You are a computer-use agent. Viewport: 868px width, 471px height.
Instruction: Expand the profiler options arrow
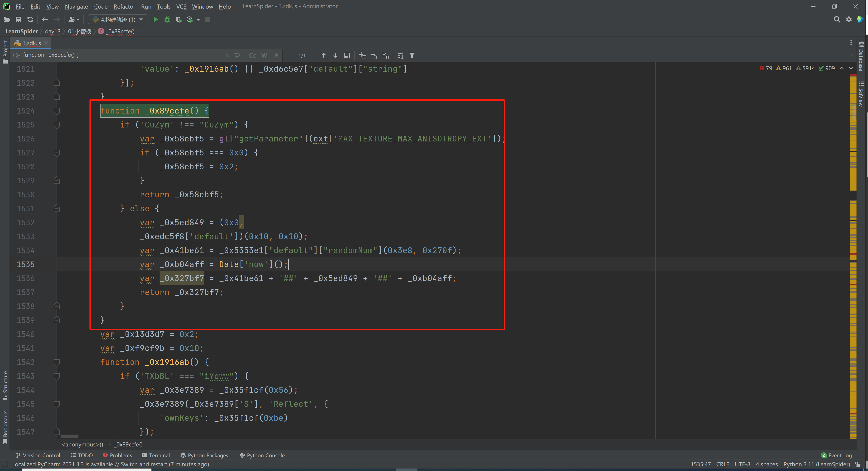coord(198,20)
